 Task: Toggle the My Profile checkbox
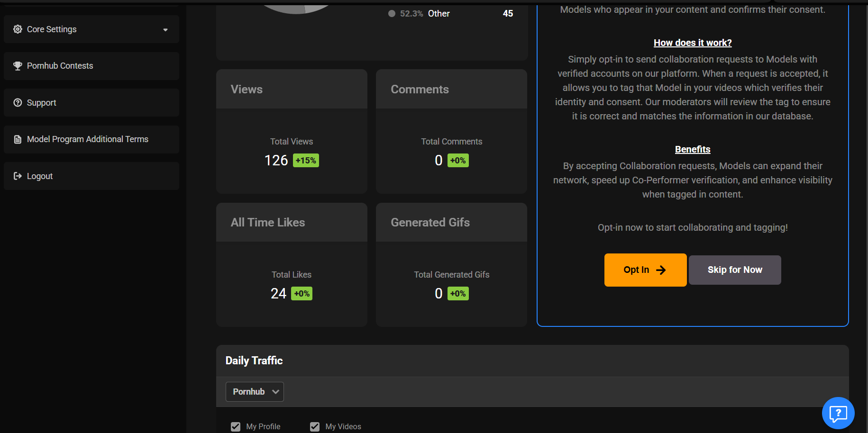click(x=236, y=427)
